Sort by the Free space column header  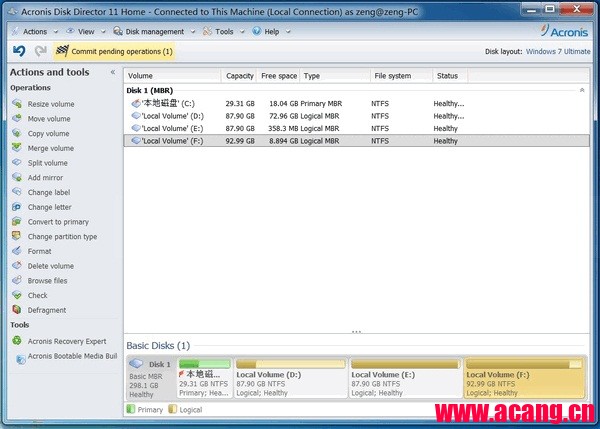(x=279, y=76)
